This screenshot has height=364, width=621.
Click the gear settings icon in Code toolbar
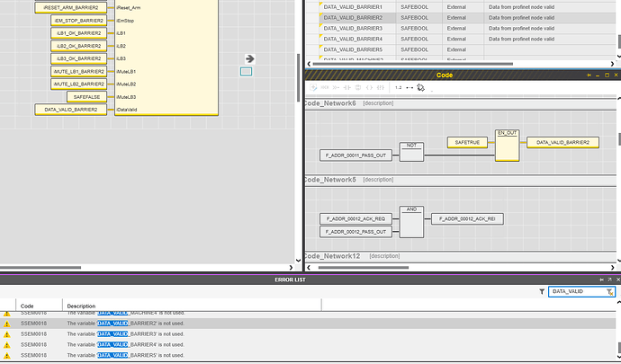[x=420, y=87]
